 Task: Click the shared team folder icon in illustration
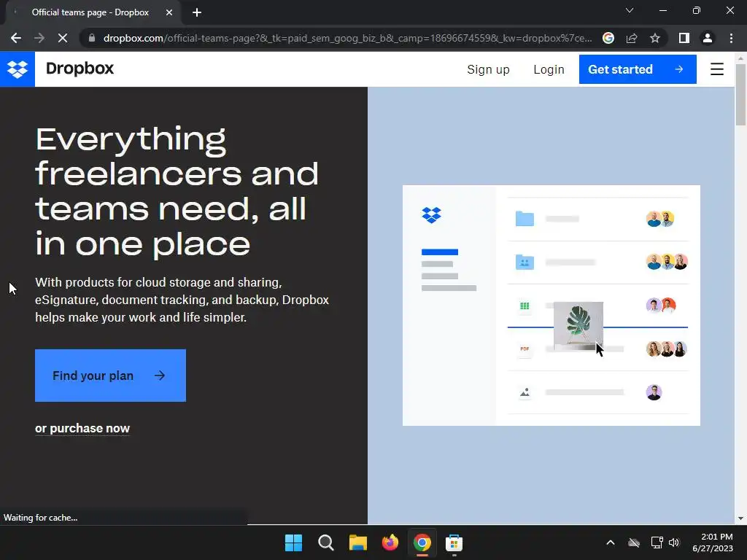click(525, 262)
